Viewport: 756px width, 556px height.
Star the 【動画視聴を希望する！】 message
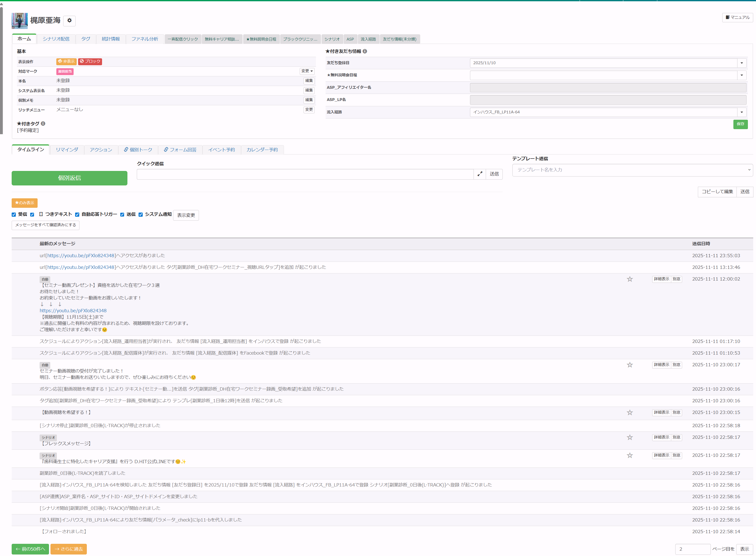tap(629, 412)
